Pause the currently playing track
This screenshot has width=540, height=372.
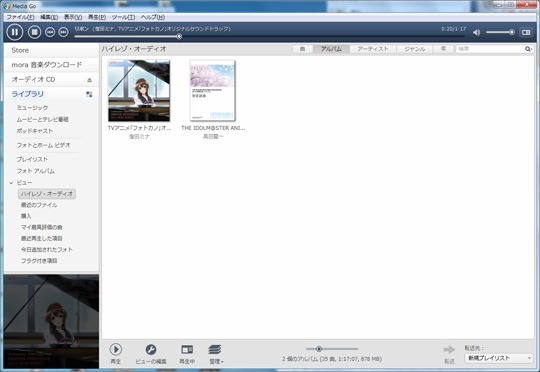tap(14, 32)
